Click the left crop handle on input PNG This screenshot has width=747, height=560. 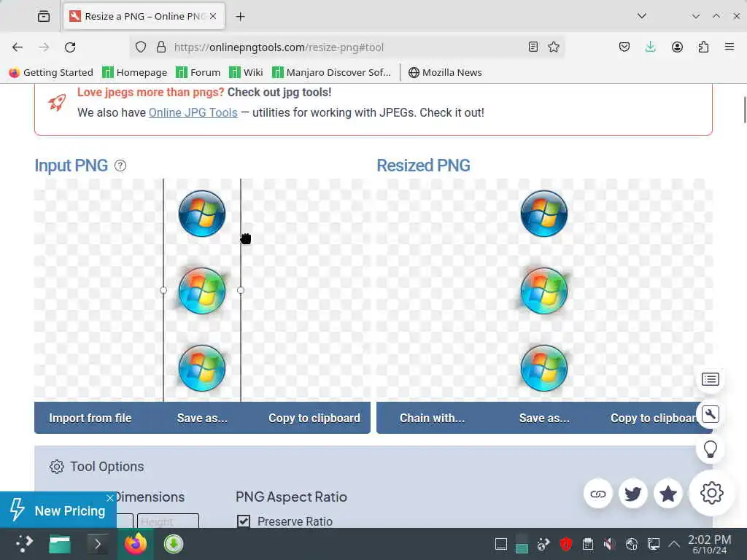click(163, 290)
